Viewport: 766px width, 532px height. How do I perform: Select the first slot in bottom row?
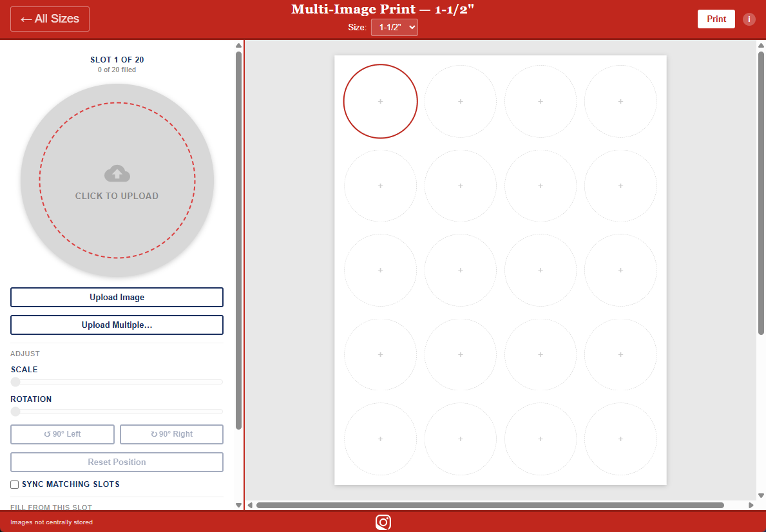point(381,439)
